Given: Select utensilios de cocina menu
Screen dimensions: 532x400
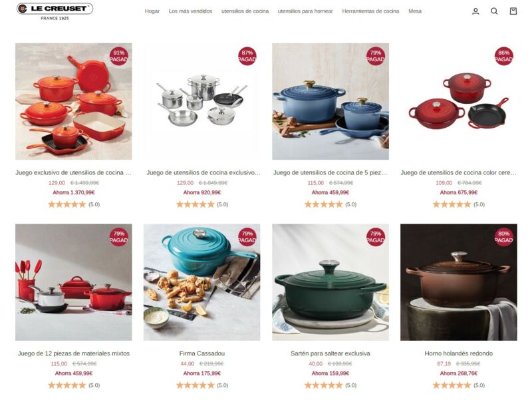Looking at the screenshot, I should [245, 11].
